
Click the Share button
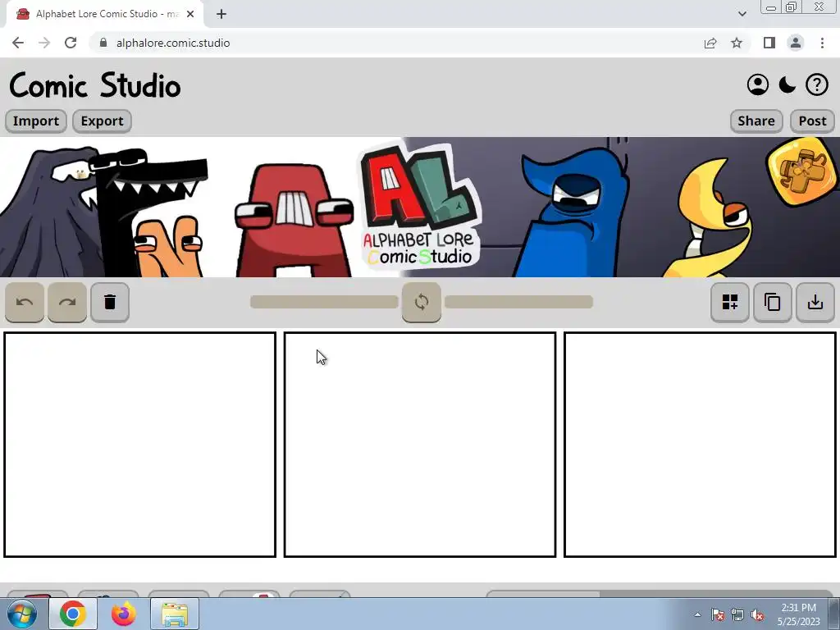point(756,121)
